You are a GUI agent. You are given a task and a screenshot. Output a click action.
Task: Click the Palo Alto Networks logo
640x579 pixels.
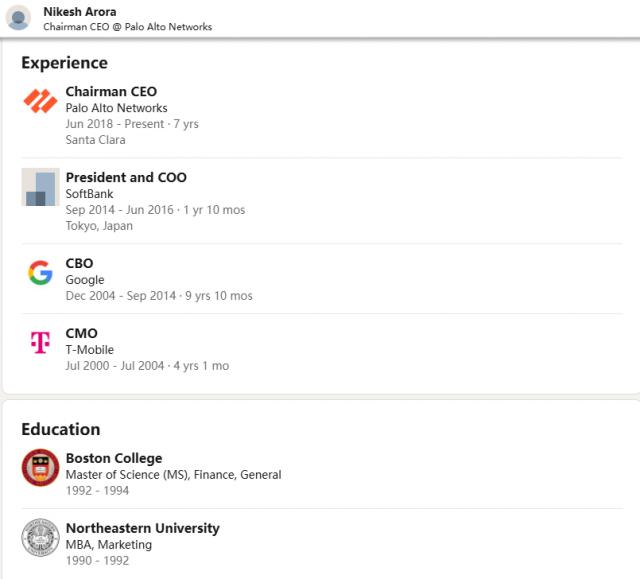40,101
